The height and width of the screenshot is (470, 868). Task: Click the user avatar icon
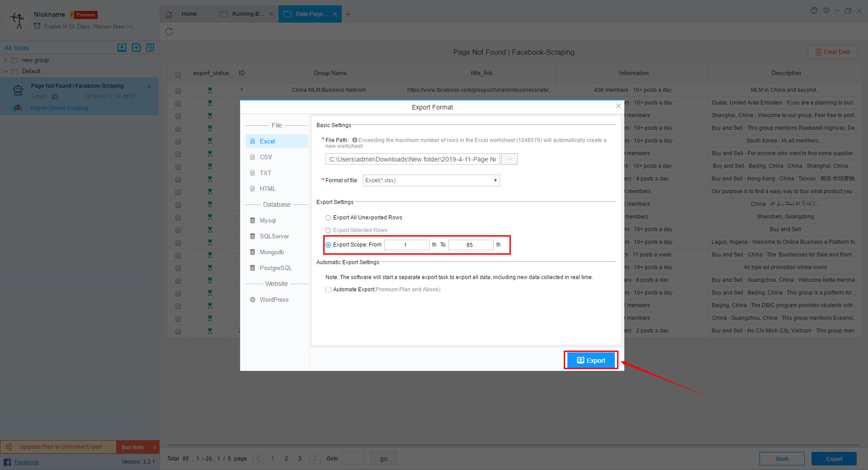point(18,20)
